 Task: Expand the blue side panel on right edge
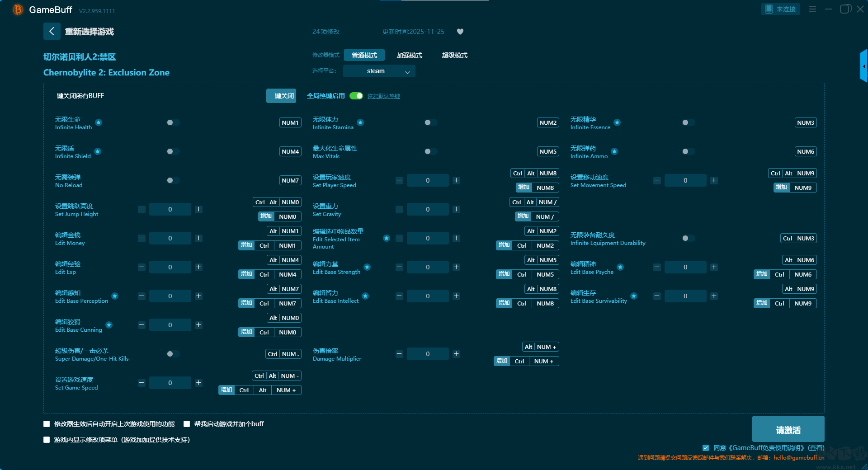coord(863,66)
